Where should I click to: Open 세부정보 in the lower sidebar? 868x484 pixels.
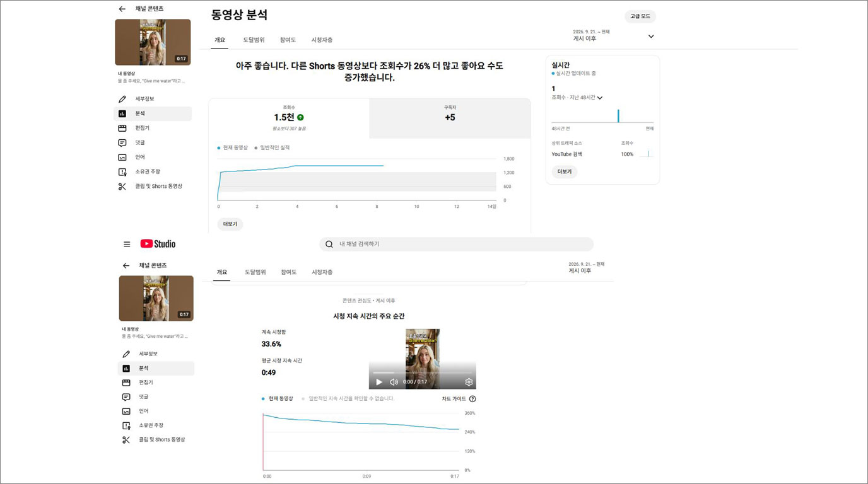click(x=156, y=354)
